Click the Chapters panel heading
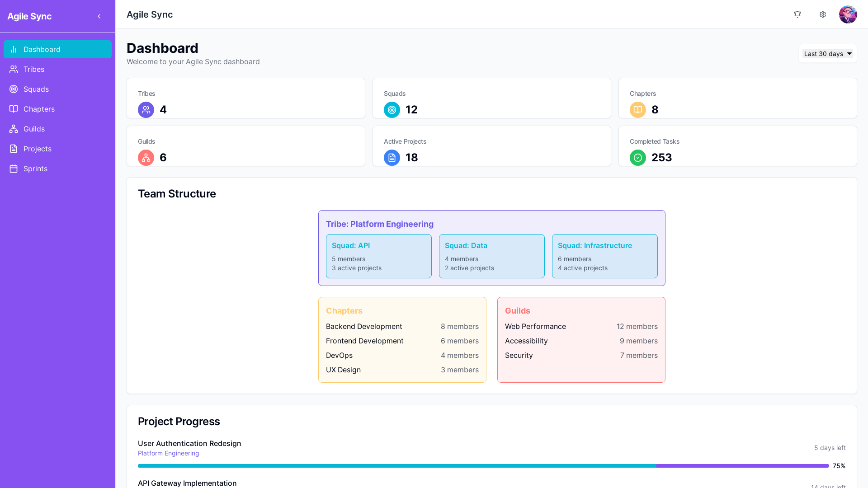The width and height of the screenshot is (868, 488). [x=344, y=311]
